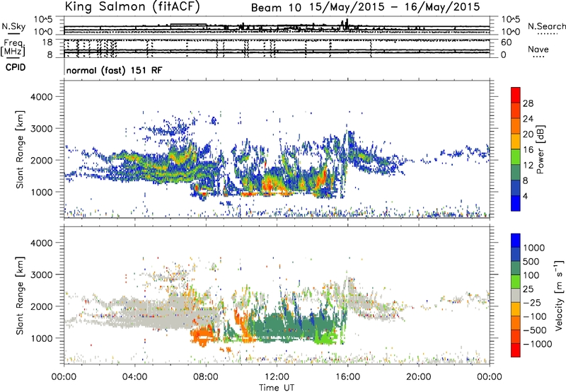Image resolution: width=566 pixels, height=392 pixels.
Task: Click the '4' label on Power colorbar
Action: pos(525,196)
